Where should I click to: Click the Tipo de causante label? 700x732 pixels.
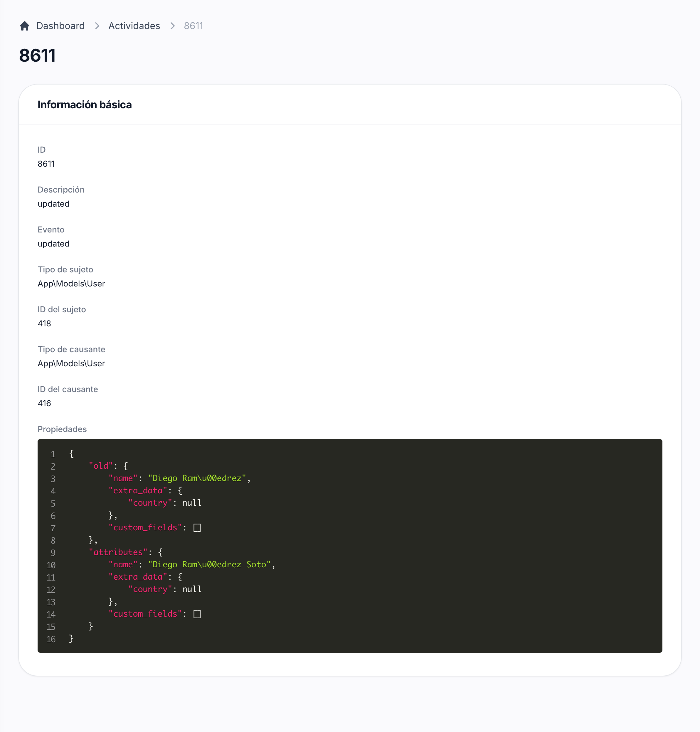71,349
